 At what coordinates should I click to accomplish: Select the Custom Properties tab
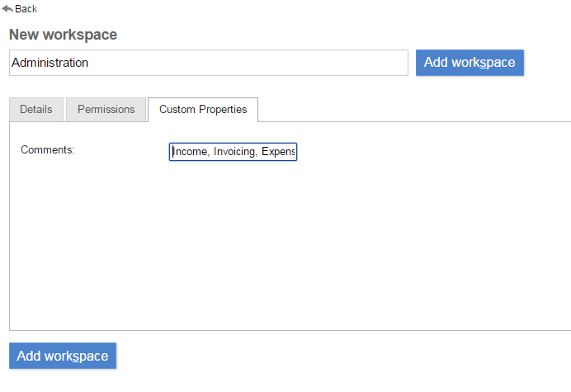203,109
